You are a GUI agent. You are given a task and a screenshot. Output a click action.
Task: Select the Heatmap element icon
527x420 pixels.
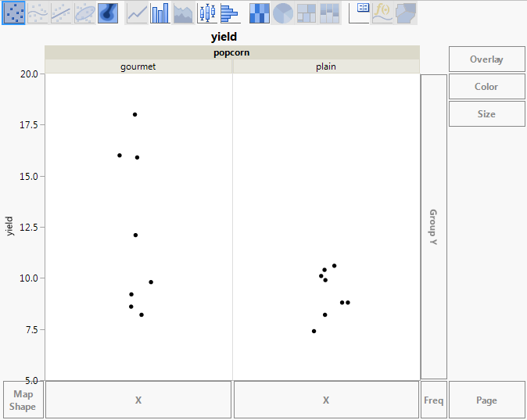point(260,13)
